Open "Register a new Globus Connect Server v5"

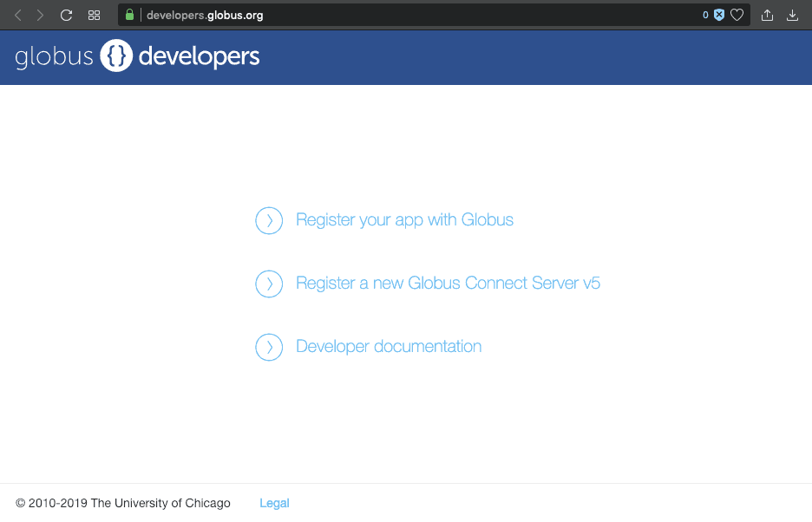coord(448,284)
